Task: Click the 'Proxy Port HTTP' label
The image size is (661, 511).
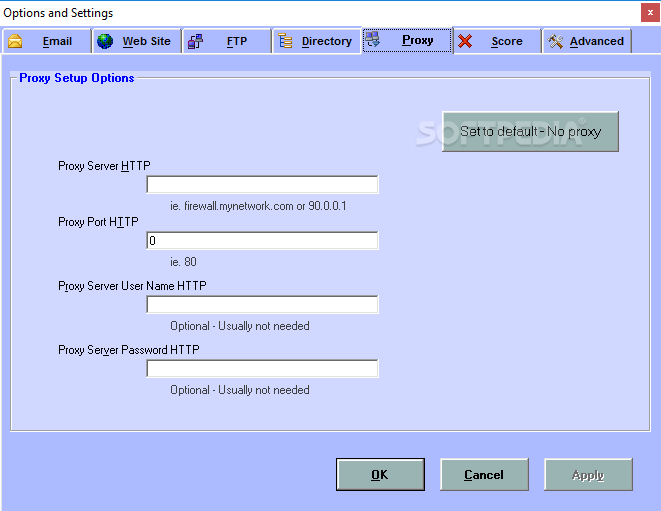Action: pyautogui.click(x=98, y=222)
